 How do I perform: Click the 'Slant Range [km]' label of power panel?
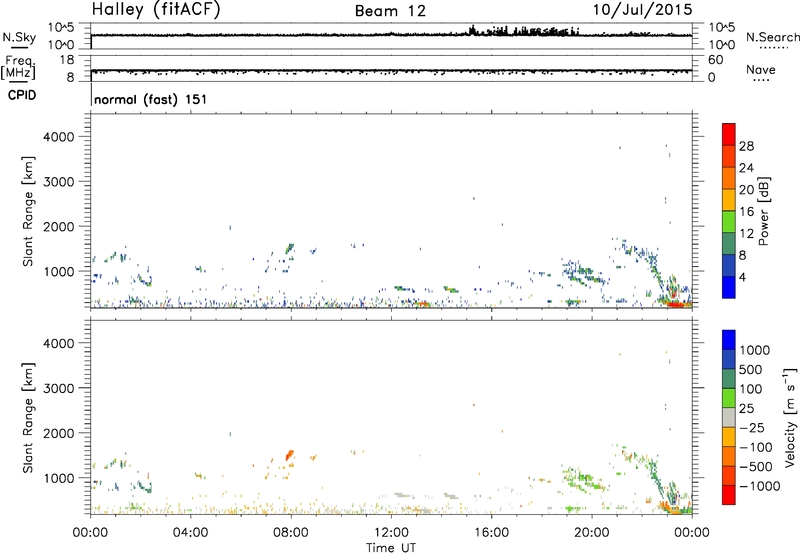[28, 211]
